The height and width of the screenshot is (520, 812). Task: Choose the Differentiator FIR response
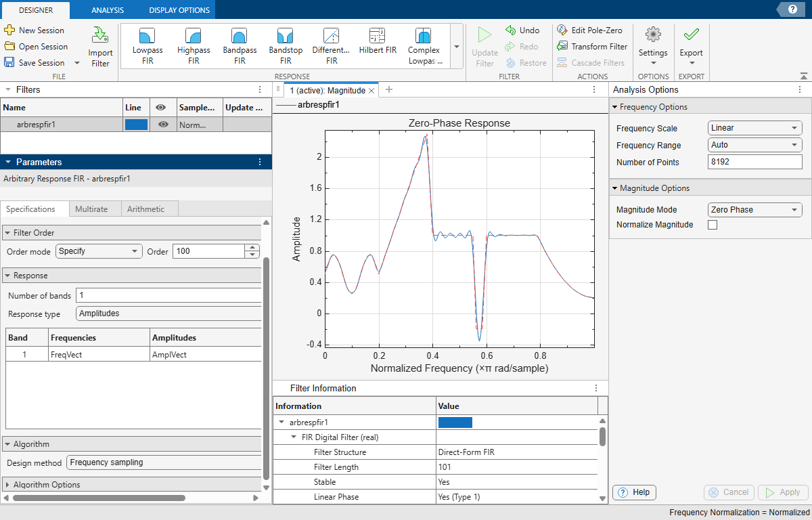332,47
